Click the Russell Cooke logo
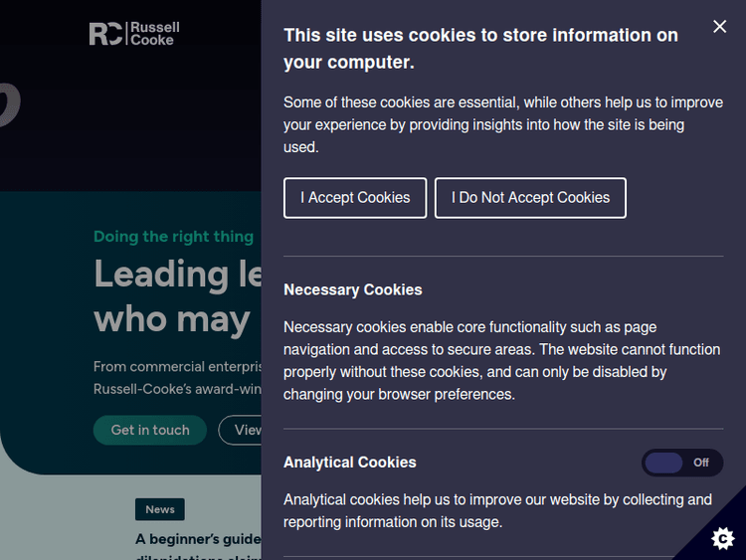 [x=133, y=34]
